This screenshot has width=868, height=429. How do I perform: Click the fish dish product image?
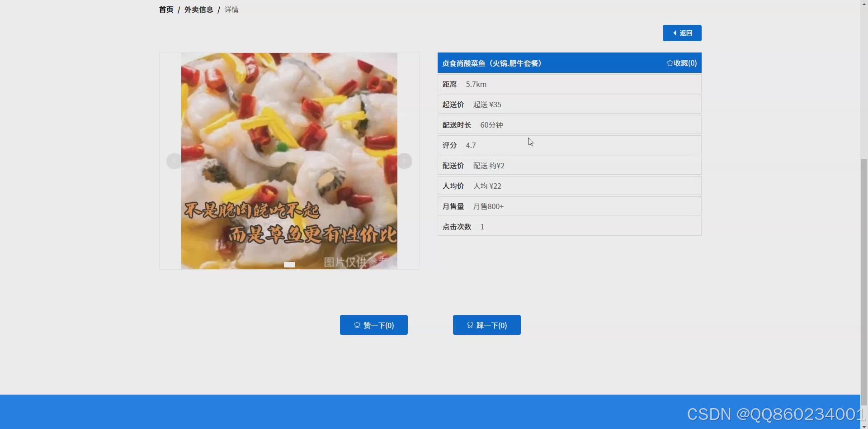289,161
